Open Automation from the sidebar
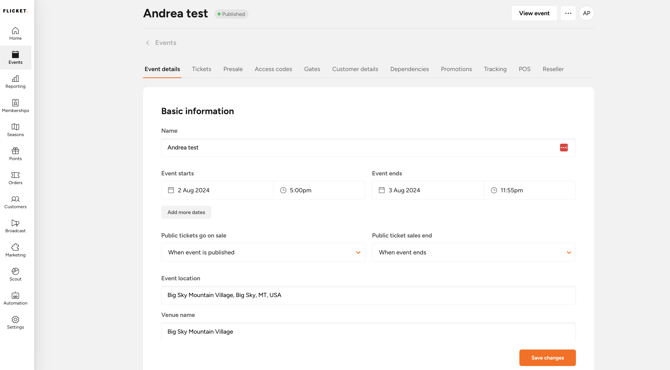This screenshot has height=370, width=670. (15, 298)
